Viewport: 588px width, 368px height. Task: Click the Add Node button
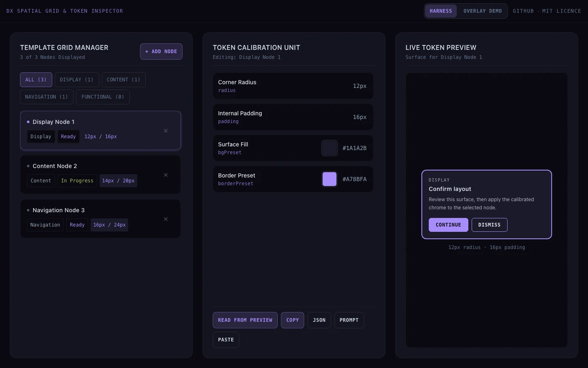point(161,52)
